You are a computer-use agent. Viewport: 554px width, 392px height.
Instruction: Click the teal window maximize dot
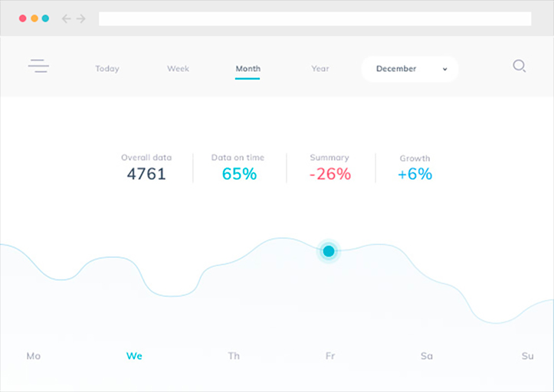click(45, 18)
